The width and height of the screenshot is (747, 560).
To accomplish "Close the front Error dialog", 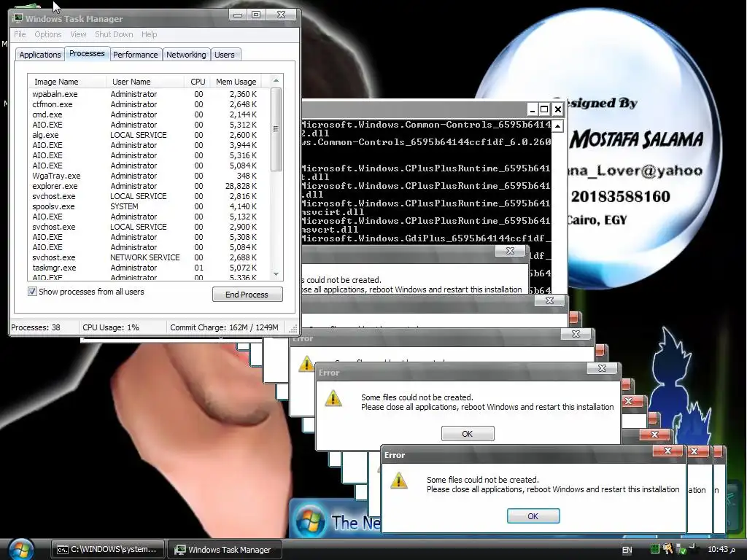I will pyautogui.click(x=667, y=451).
